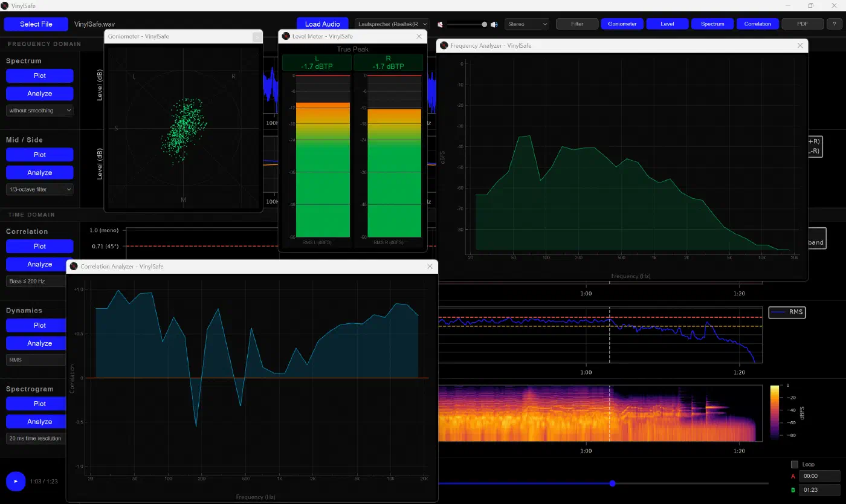Click the playback position slider handle

click(x=612, y=483)
